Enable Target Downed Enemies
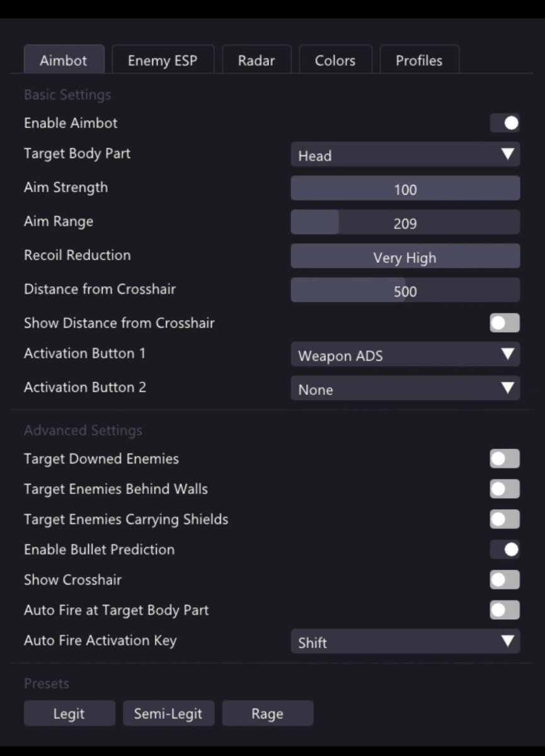This screenshot has height=756, width=545. click(x=505, y=459)
